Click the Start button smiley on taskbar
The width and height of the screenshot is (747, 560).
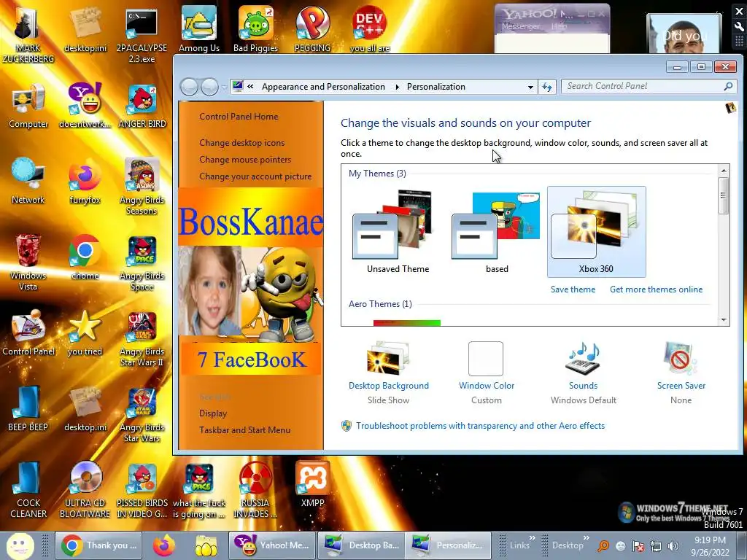click(20, 545)
